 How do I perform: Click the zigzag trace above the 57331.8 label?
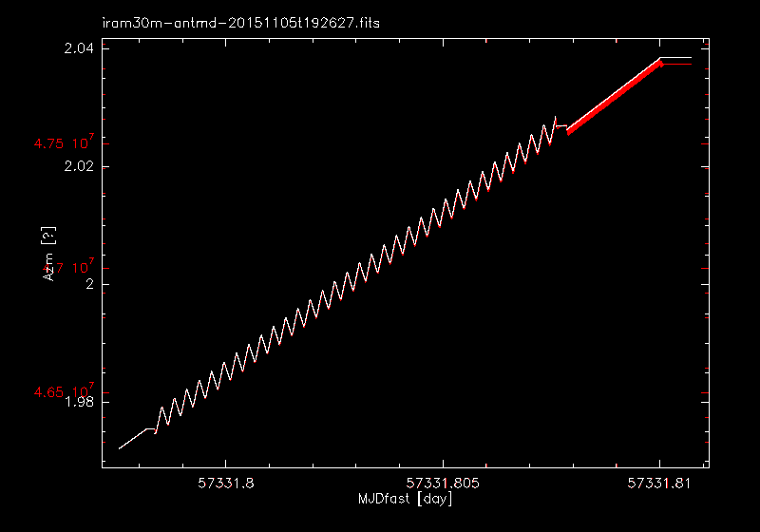225,366
